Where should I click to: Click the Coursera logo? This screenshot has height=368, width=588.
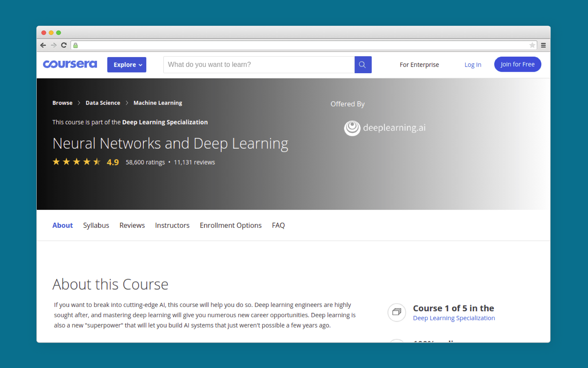[x=70, y=64]
